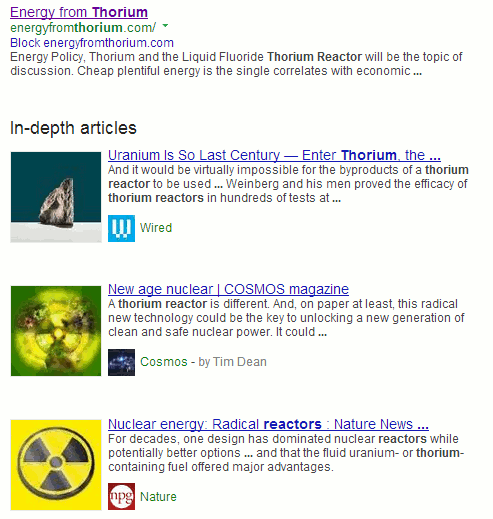Viewport: 493px width, 519px height.
Task: Click the Nature source name
Action: tap(158, 497)
